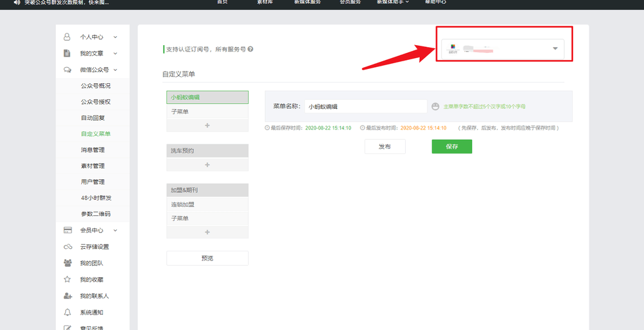
Task: Click the card icon beside 会员中心
Action: click(x=68, y=230)
